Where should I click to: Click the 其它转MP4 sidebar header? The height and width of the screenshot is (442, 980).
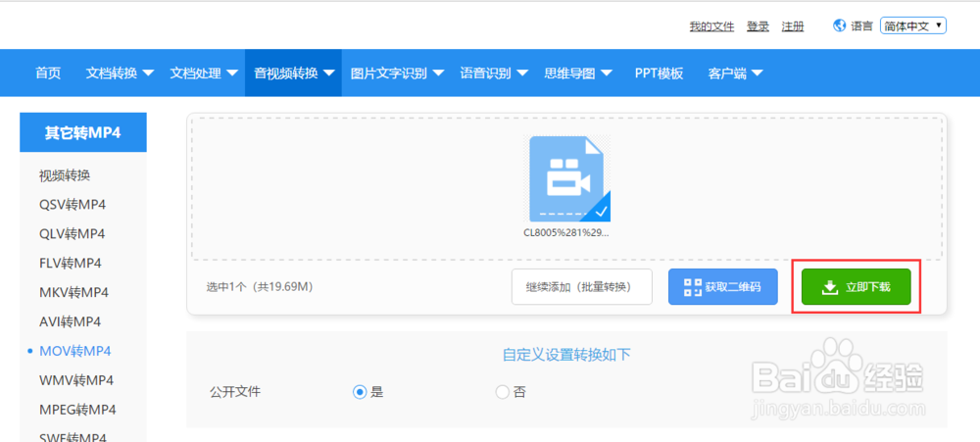[83, 132]
